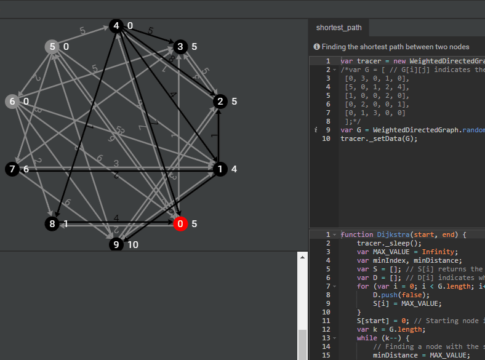Screen dimensions: 485x360
Task: Click the red node 0 in graph
Action: [x=180, y=224]
